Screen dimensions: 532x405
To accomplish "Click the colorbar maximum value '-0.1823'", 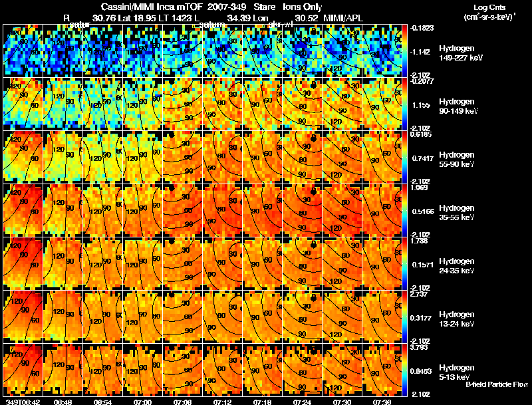I will pos(422,28).
